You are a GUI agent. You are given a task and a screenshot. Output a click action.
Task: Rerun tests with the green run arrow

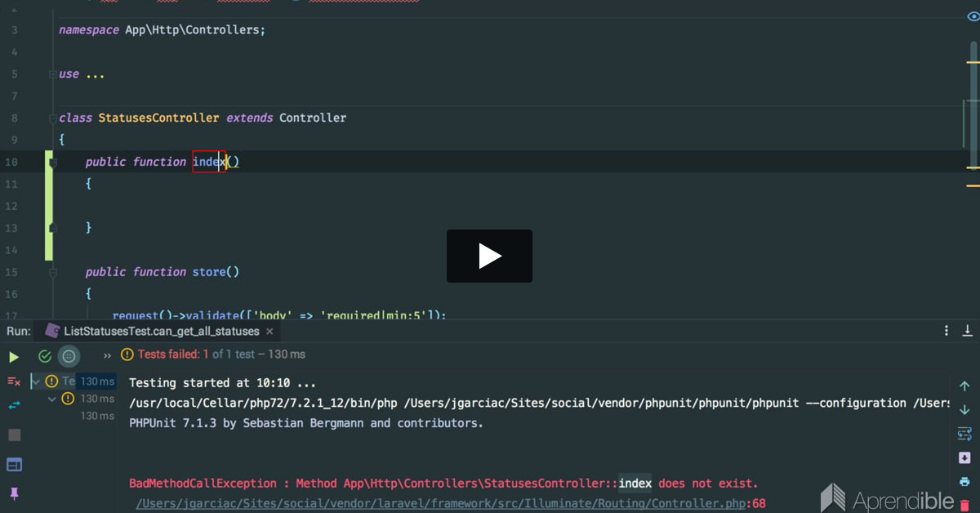click(14, 356)
